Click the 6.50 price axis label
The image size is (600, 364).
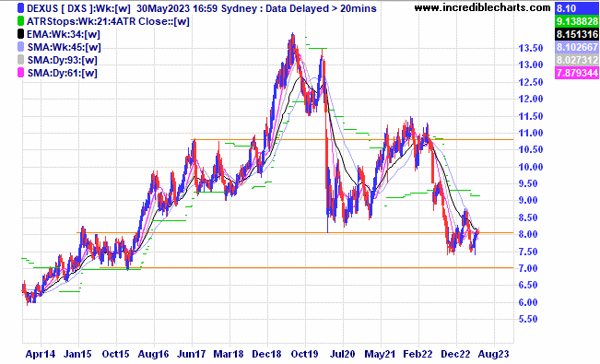click(528, 285)
